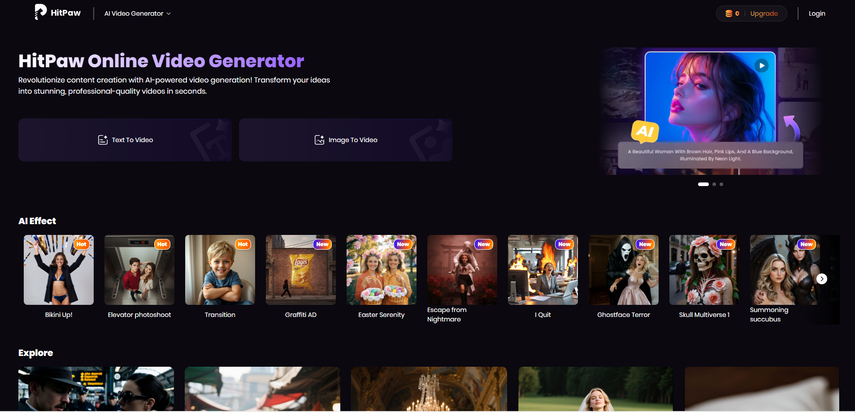Open the Elevator photoshoot effect thumbnail
Image resolution: width=855 pixels, height=412 pixels.
pyautogui.click(x=140, y=270)
